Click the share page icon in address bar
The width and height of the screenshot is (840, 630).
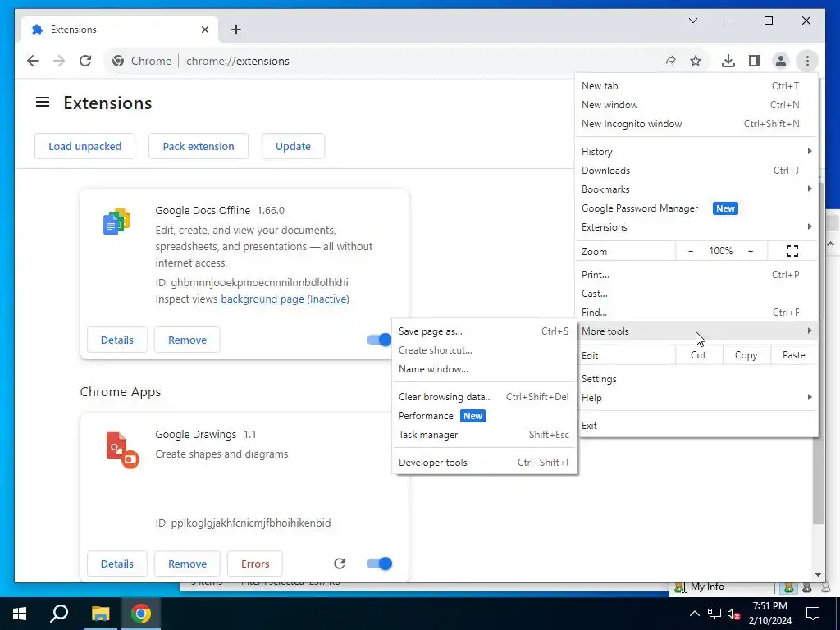point(669,61)
